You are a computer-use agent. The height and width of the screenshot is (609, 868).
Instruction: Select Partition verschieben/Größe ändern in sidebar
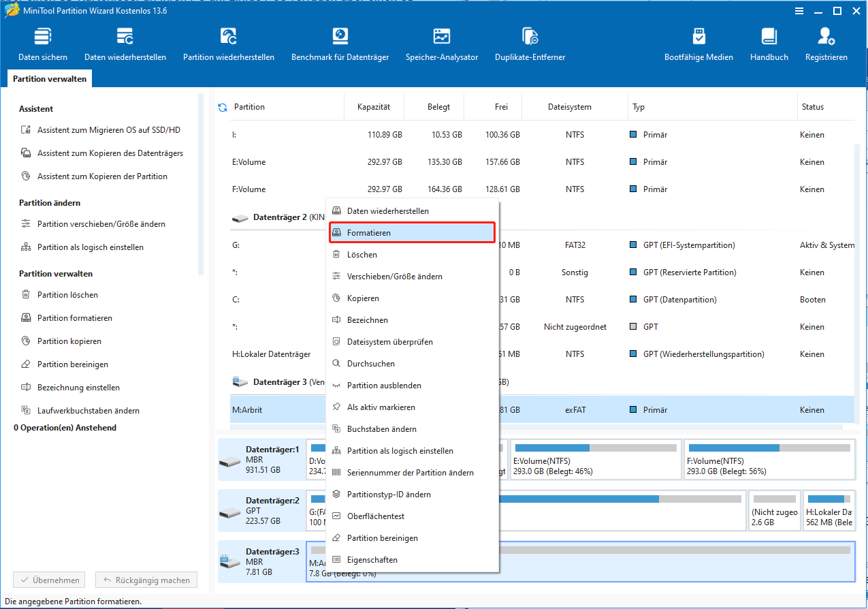(93, 224)
